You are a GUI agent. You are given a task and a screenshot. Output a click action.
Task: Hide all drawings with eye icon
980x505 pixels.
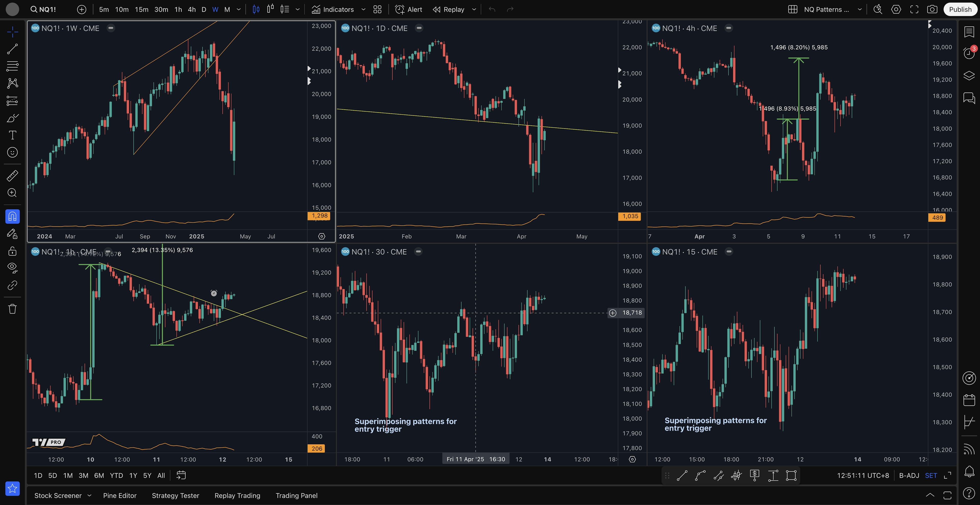click(x=12, y=268)
